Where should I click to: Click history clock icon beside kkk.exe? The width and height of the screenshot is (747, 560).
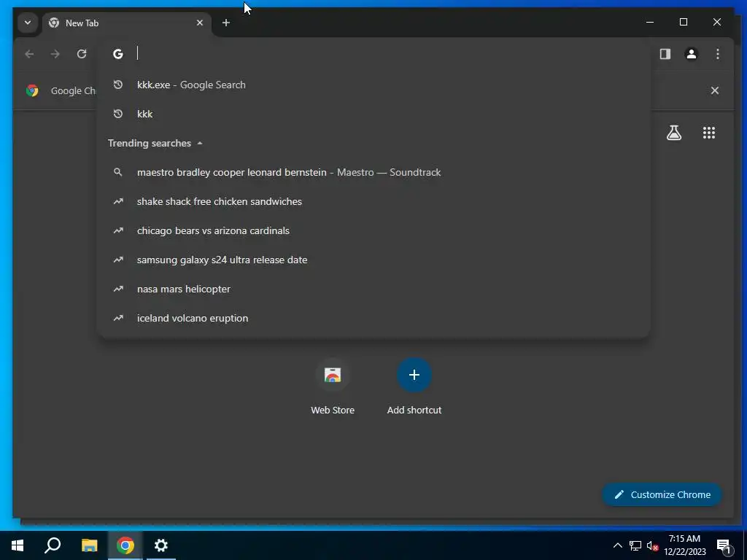coord(117,85)
